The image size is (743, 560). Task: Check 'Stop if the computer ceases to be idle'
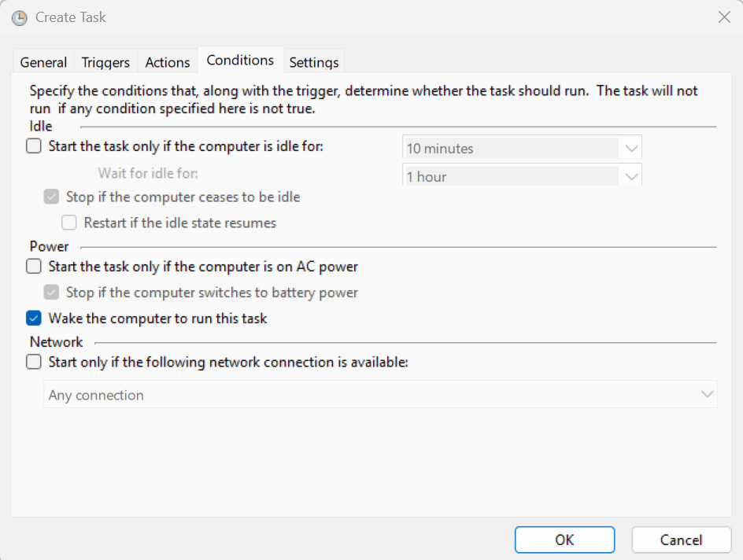point(51,197)
